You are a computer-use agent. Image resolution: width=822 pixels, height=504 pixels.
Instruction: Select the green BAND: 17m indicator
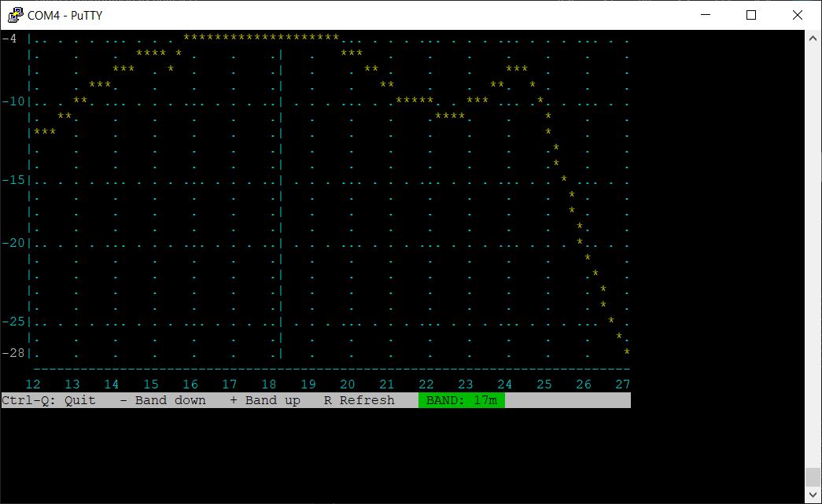point(460,400)
